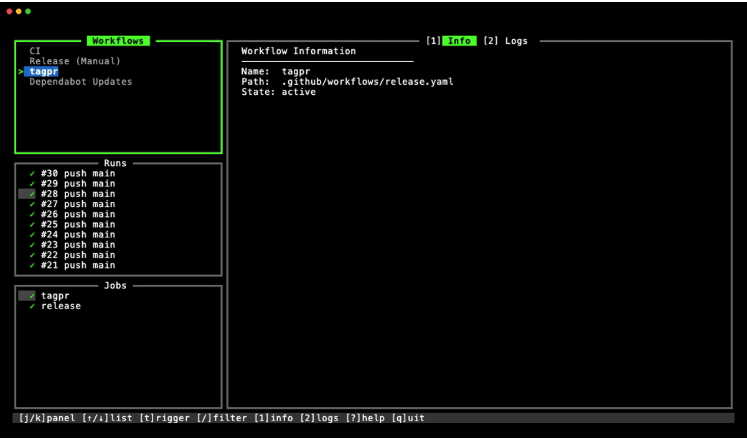Select the release job
This screenshot has width=747, height=439.
(x=55, y=306)
